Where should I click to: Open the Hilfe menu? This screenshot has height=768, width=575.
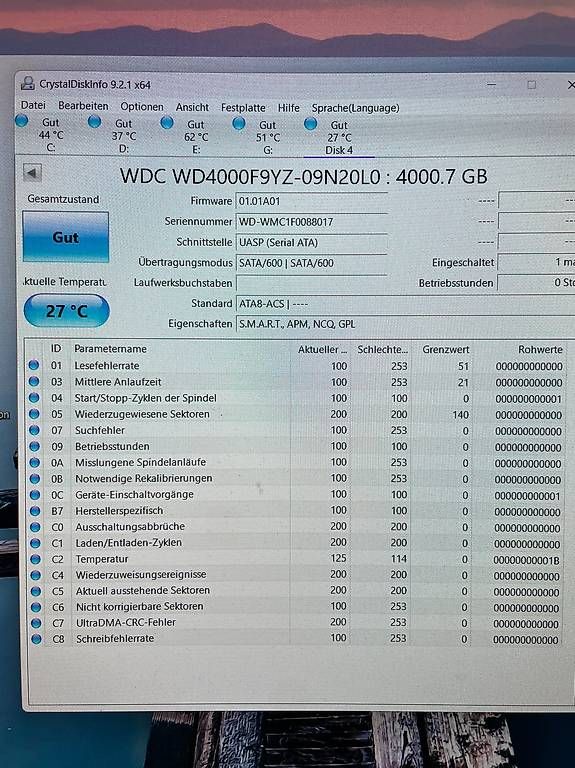(289, 108)
